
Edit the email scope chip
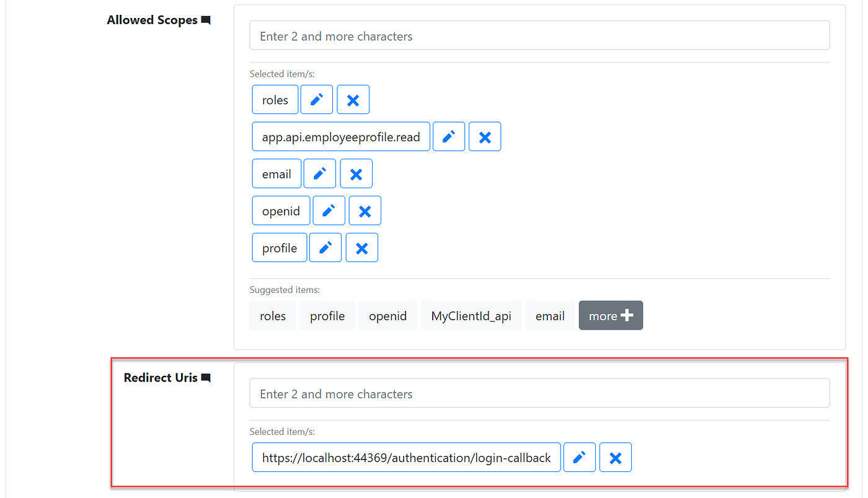pyautogui.click(x=319, y=173)
